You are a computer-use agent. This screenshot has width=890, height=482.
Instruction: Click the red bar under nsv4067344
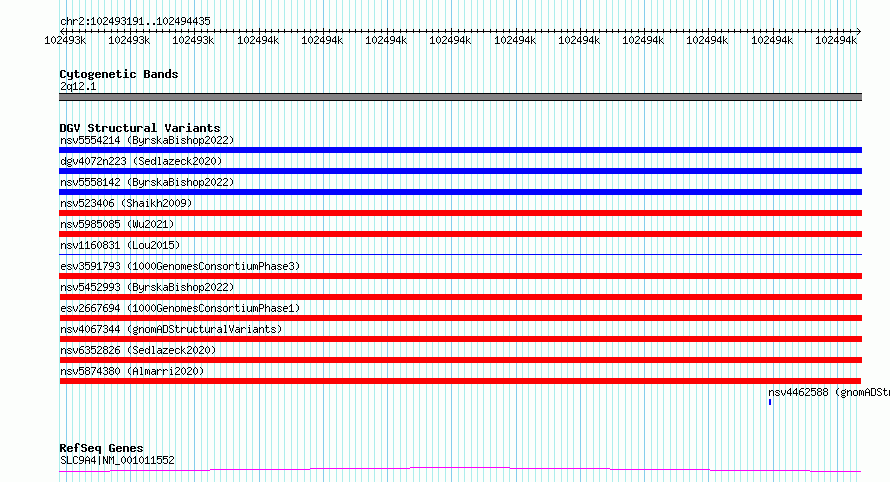click(460, 340)
